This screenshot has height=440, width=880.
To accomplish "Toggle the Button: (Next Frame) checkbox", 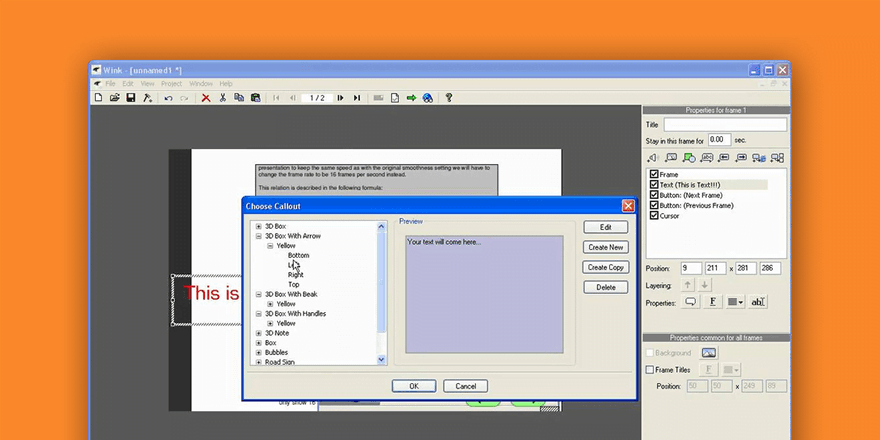I will [x=654, y=195].
